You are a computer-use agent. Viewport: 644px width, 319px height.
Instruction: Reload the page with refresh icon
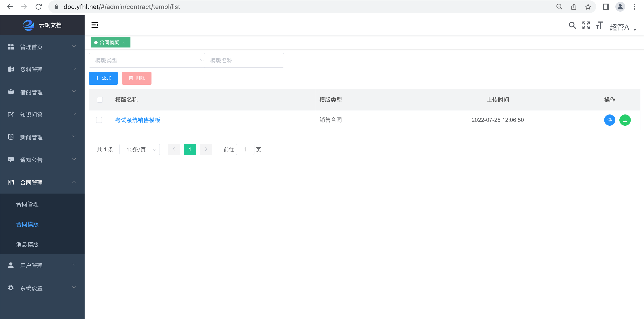(x=38, y=7)
